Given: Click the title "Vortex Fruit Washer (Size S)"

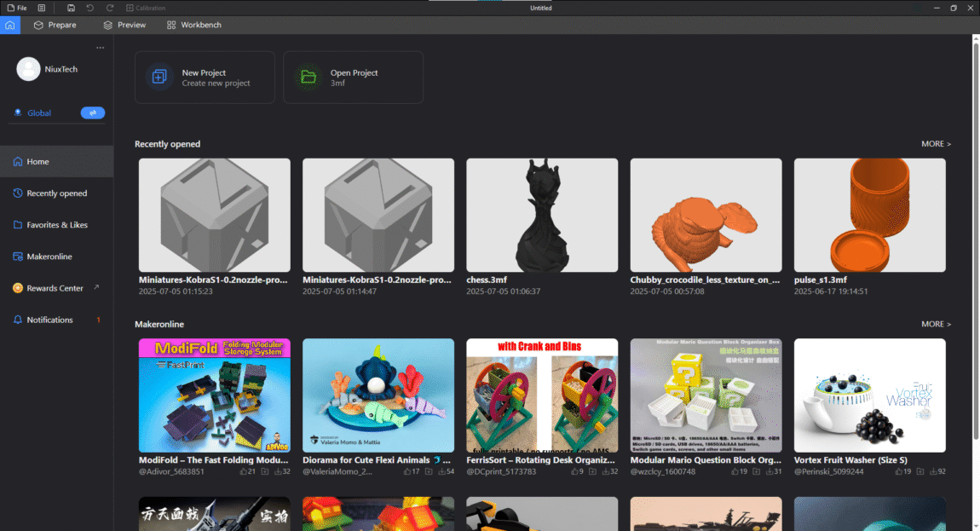Looking at the screenshot, I should click(x=850, y=459).
